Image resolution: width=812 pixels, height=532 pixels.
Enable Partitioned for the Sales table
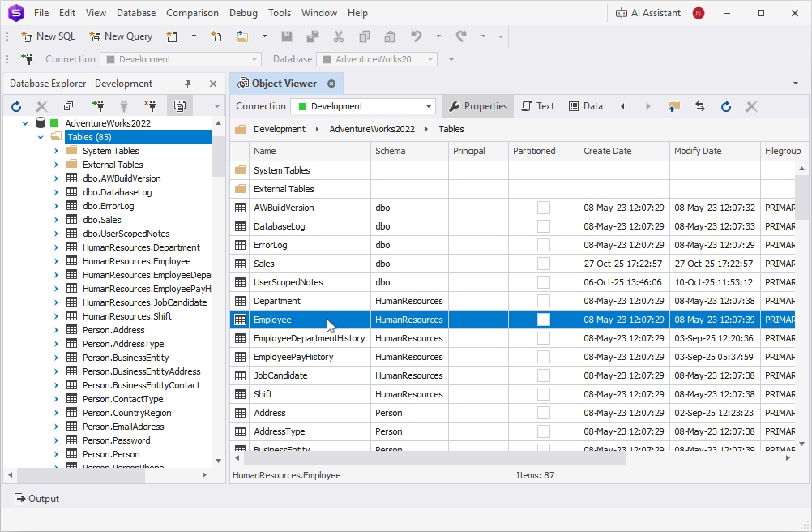pyautogui.click(x=543, y=264)
